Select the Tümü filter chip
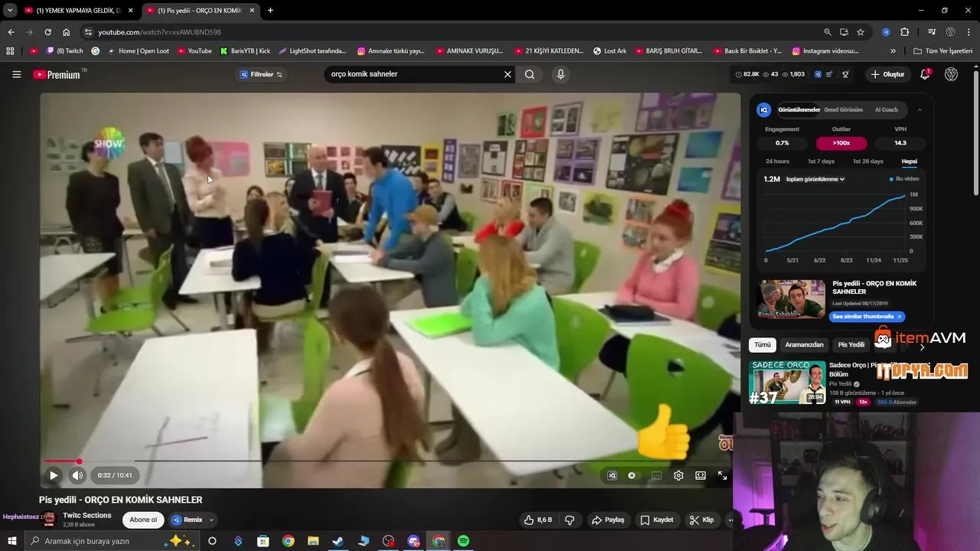980x551 pixels. point(763,345)
